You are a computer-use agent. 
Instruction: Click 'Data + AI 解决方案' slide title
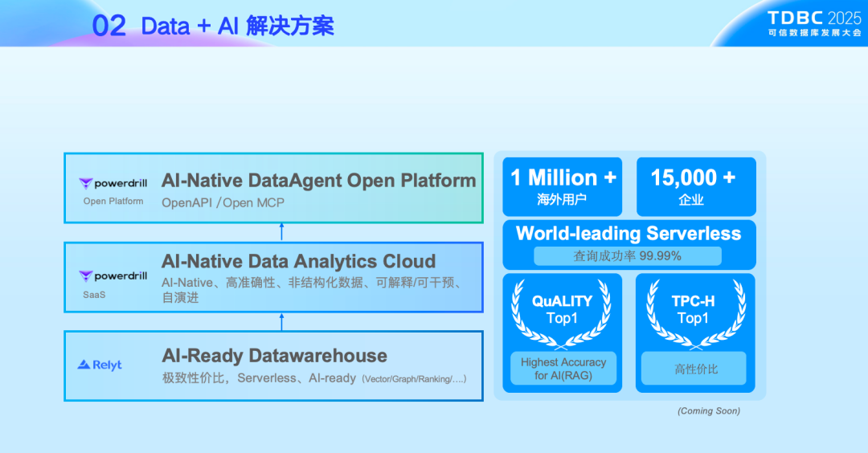pos(237,26)
